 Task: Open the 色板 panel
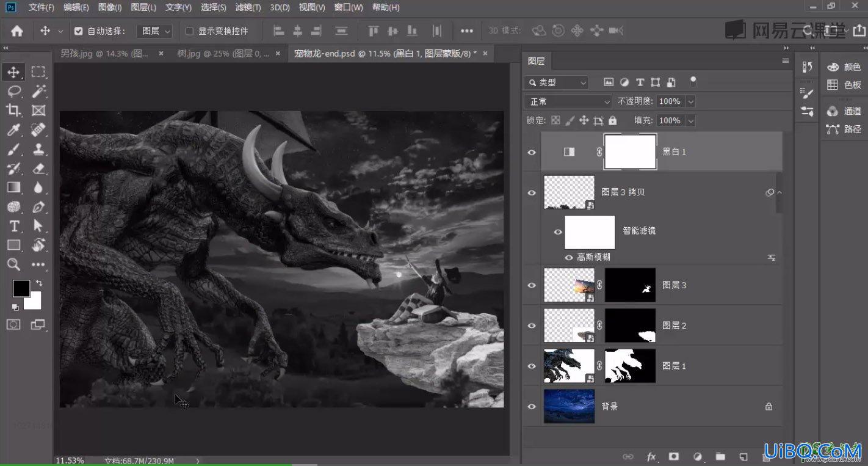[844, 86]
